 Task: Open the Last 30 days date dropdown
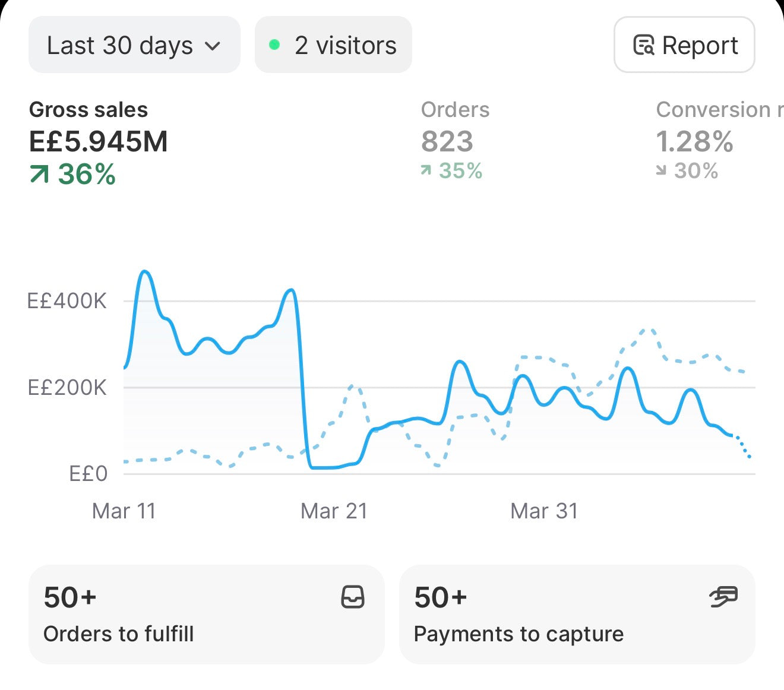point(134,45)
